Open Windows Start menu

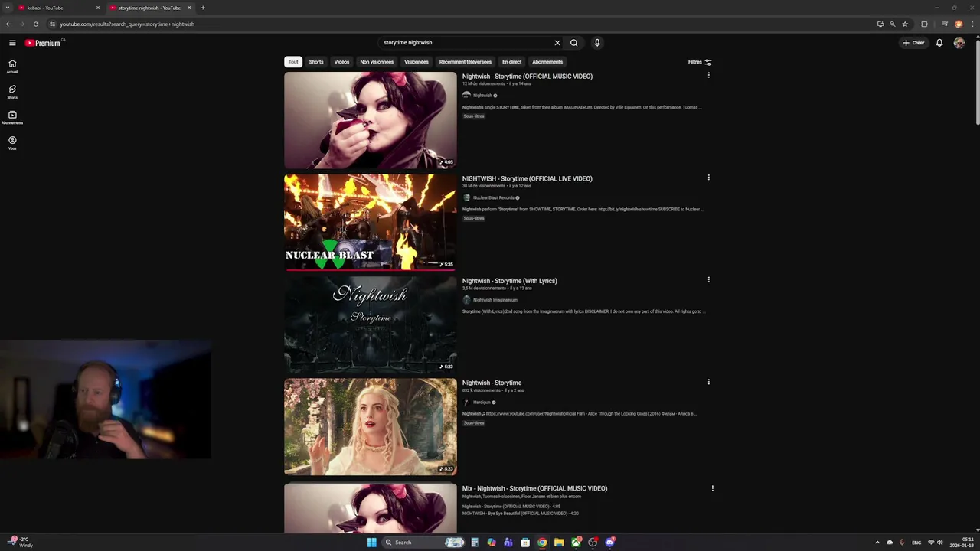click(x=371, y=543)
